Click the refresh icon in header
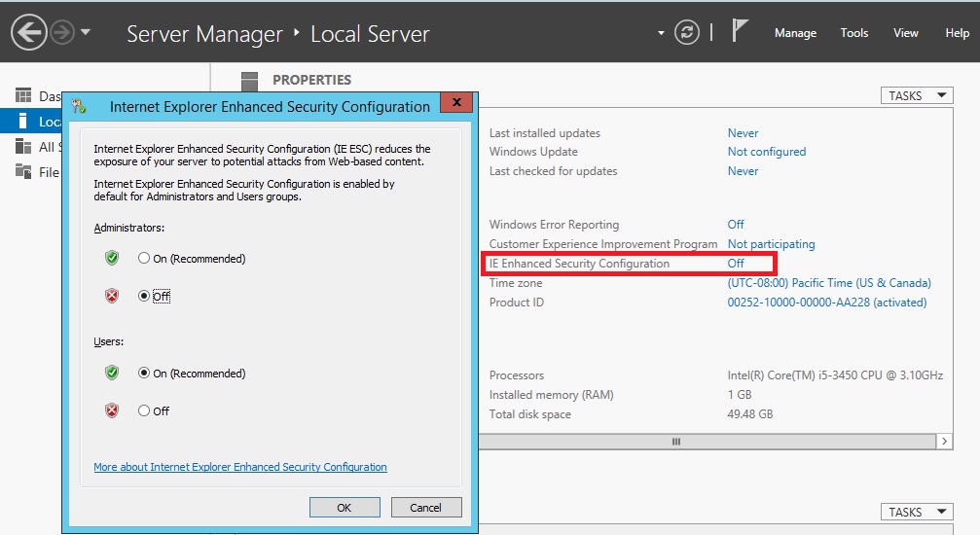 click(x=687, y=32)
